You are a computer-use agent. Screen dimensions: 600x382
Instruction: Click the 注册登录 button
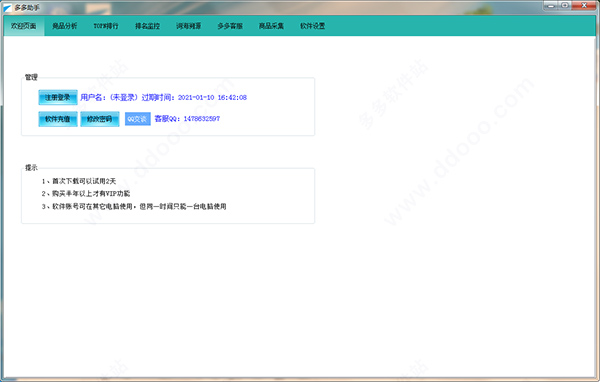coord(58,97)
